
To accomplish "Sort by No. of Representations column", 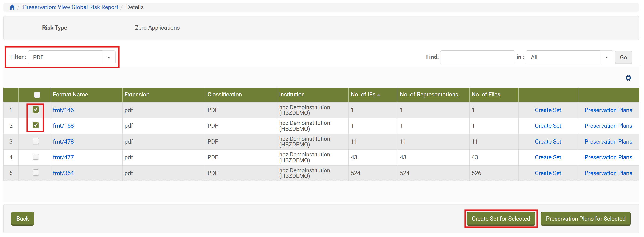I will click(429, 95).
